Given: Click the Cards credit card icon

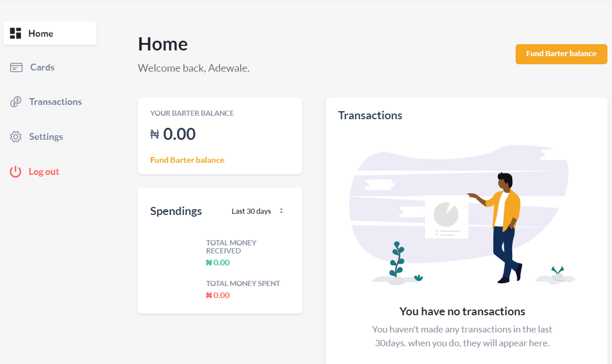Looking at the screenshot, I should [16, 68].
